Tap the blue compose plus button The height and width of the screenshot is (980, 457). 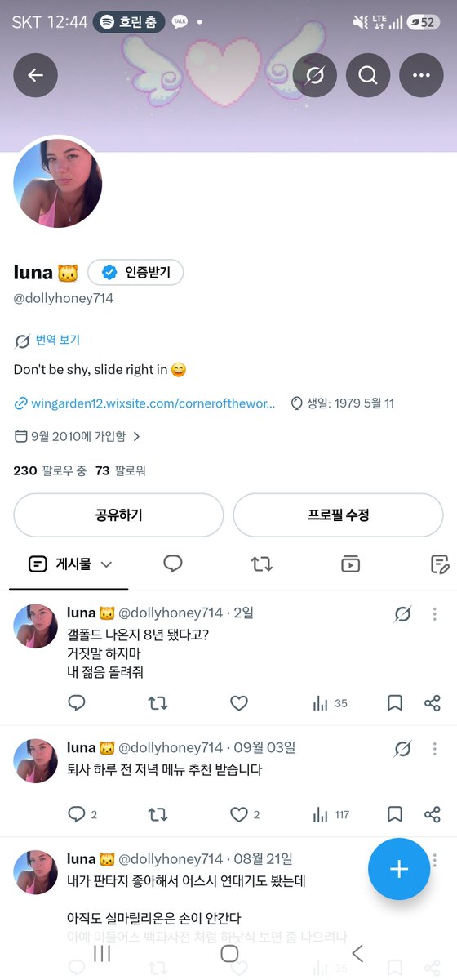point(399,868)
